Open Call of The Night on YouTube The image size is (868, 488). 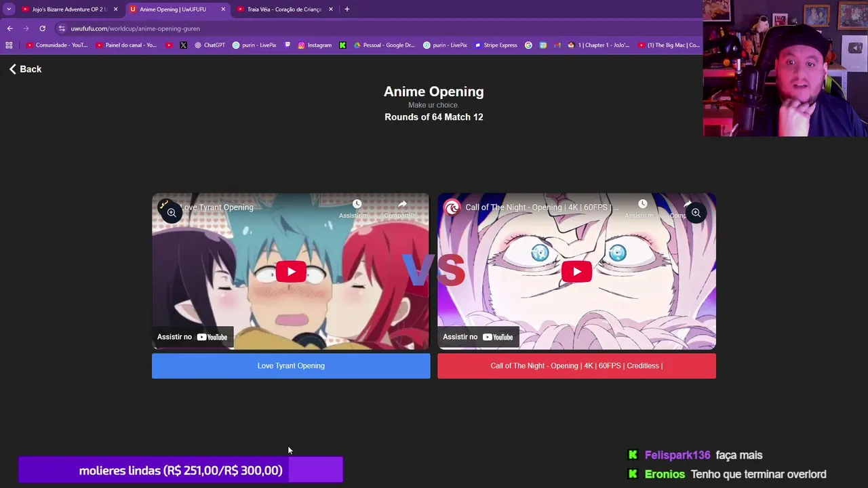478,337
